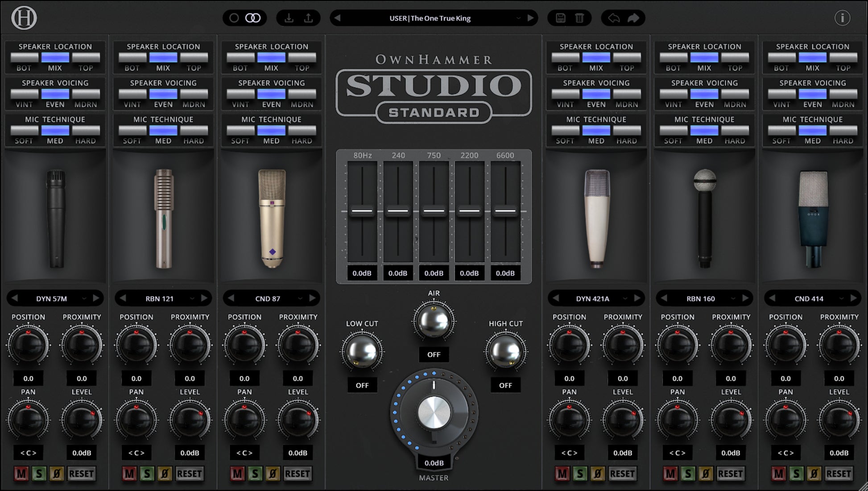Image resolution: width=868 pixels, height=491 pixels.
Task: Click the HIGH CUT knob
Action: pos(505,351)
